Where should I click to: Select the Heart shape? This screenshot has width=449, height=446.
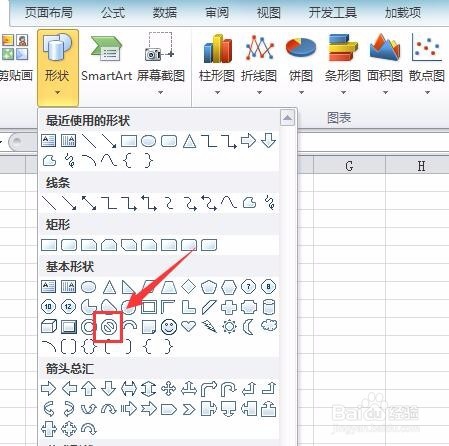point(189,326)
